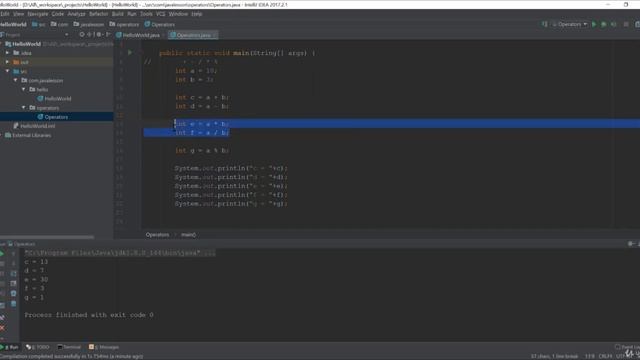This screenshot has width=640, height=360.
Task: Open the Run menu
Action: 131,14
